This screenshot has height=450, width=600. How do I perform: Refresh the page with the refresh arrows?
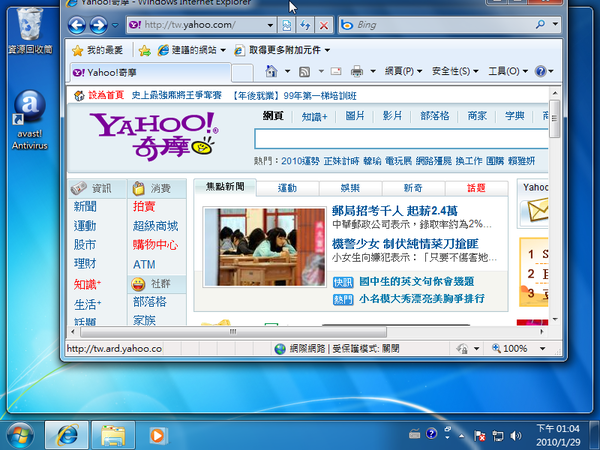point(305,25)
